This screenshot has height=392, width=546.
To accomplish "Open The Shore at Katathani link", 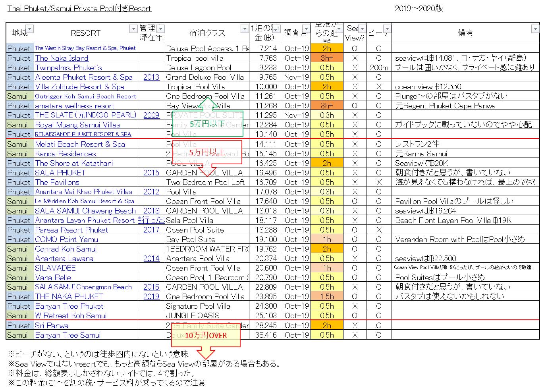I will point(74,163).
